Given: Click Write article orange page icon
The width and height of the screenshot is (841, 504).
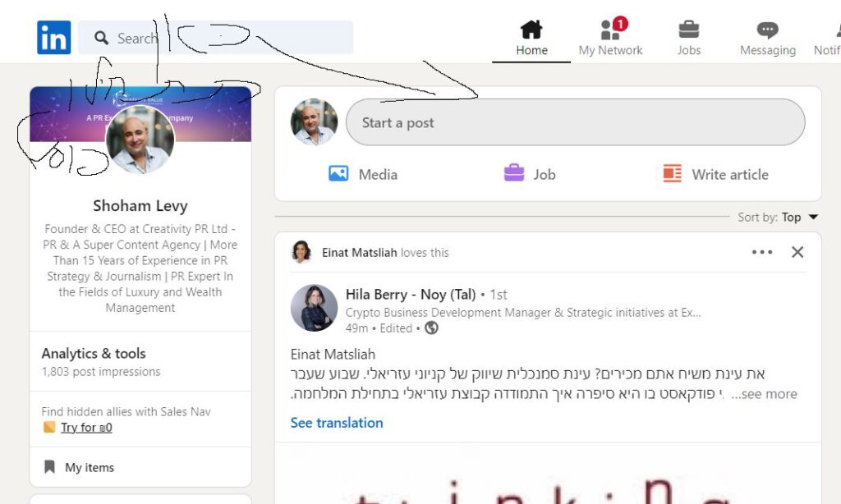Looking at the screenshot, I should [x=672, y=174].
